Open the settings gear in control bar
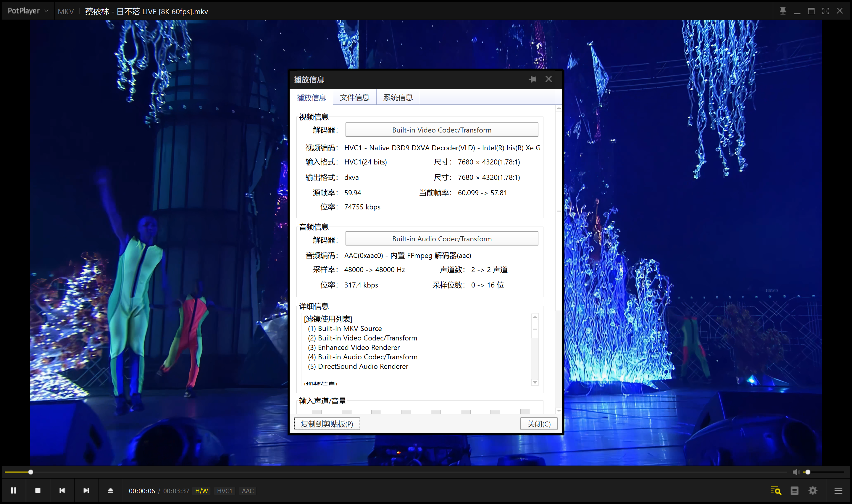This screenshot has height=504, width=852. coord(813,491)
